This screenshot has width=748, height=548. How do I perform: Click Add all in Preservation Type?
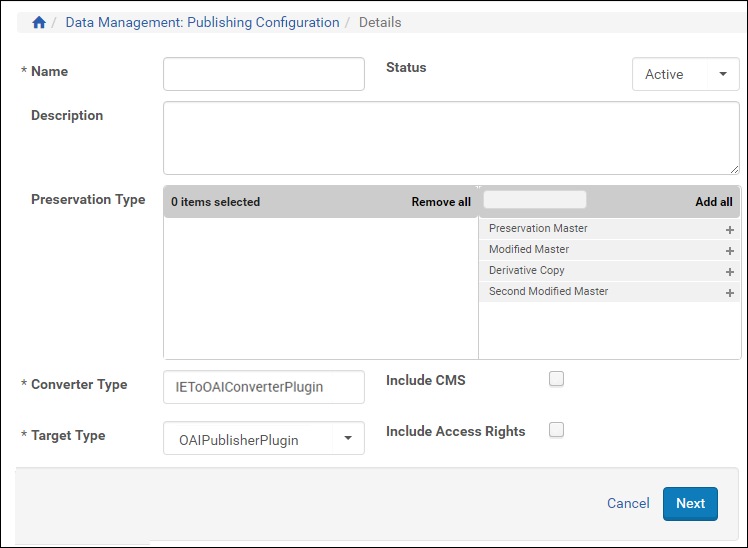tap(713, 202)
